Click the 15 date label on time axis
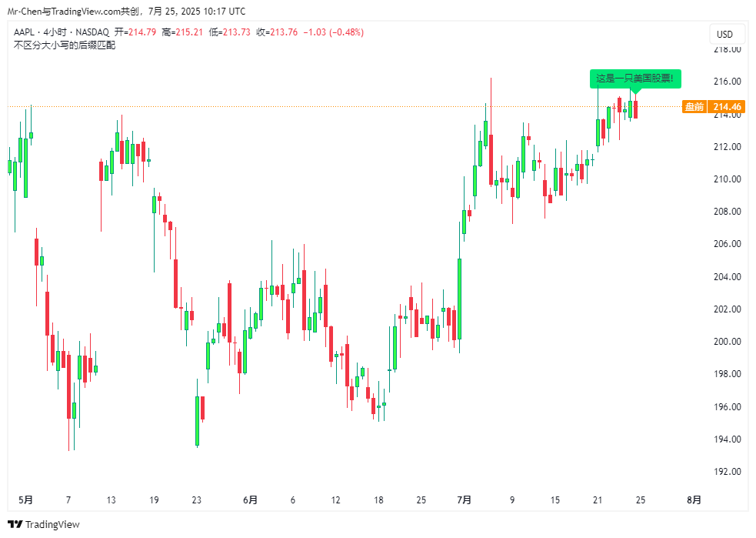 [x=555, y=500]
